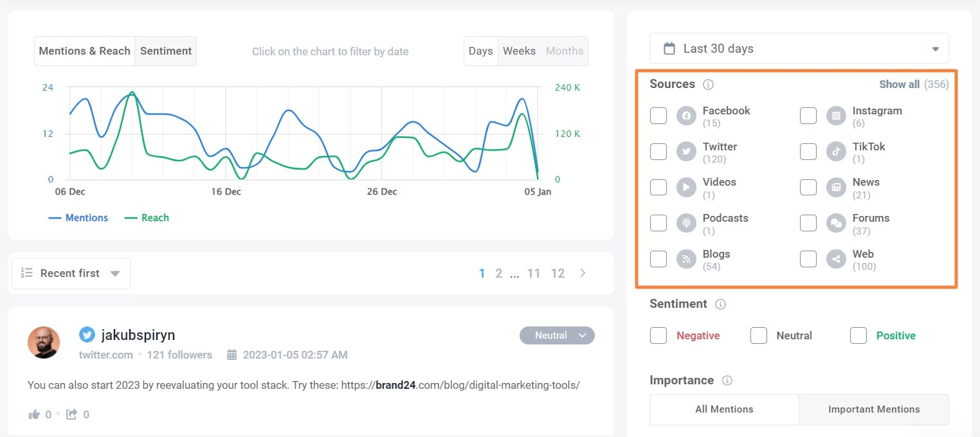Enable the Twitter source checkbox
The image size is (980, 437).
click(x=658, y=152)
